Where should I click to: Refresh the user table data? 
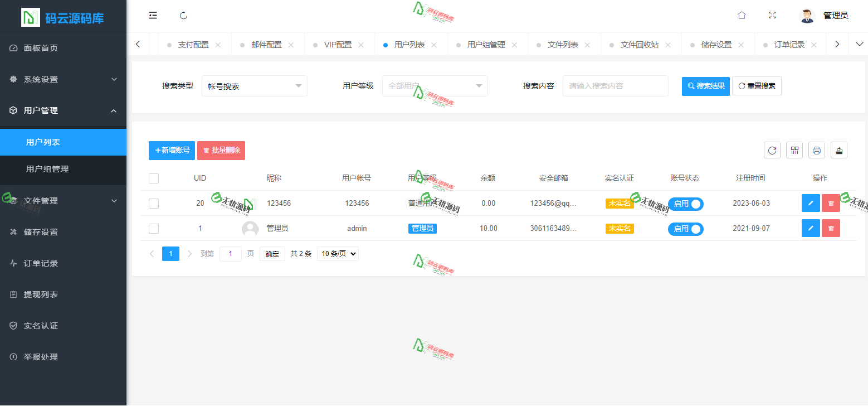coord(772,150)
